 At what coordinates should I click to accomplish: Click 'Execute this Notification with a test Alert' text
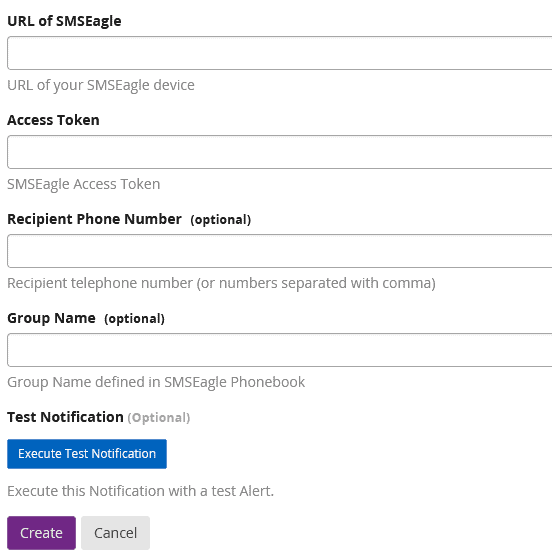pyautogui.click(x=141, y=491)
